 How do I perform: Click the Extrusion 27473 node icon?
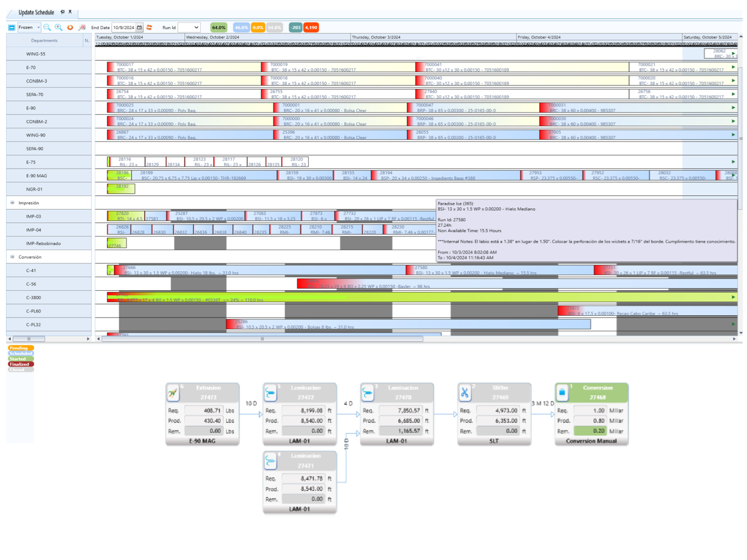click(173, 393)
